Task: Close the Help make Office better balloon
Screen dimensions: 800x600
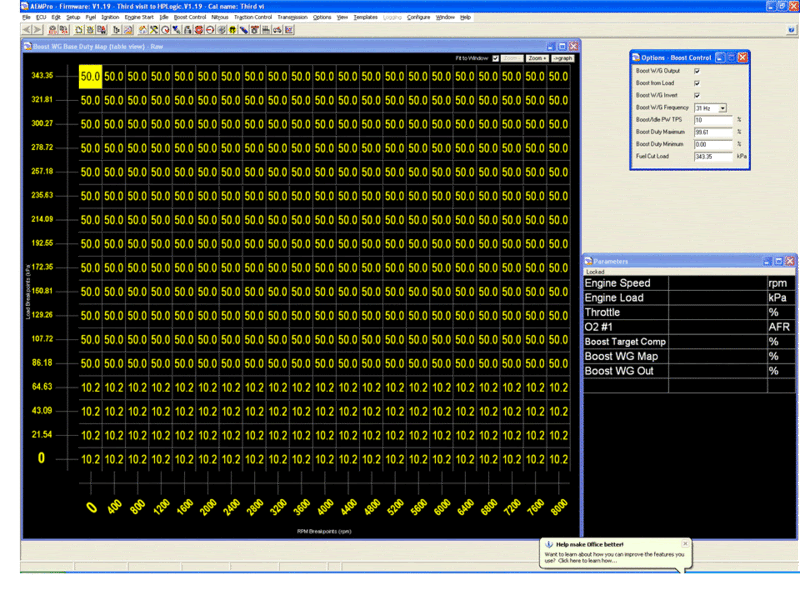Action: tap(685, 544)
